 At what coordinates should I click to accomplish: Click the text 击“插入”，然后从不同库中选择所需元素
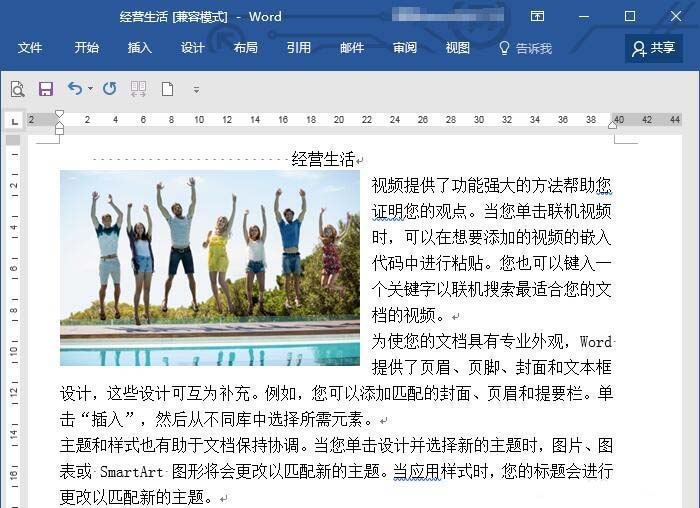(216, 419)
